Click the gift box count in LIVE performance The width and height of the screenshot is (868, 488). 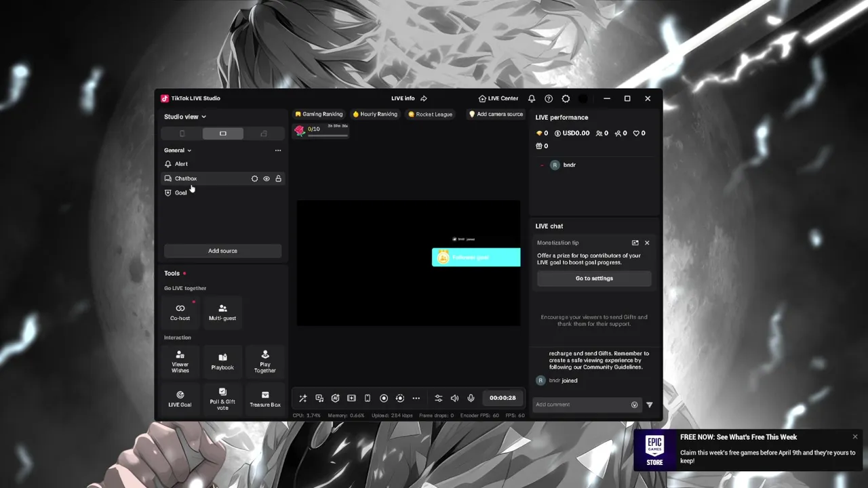click(x=542, y=146)
